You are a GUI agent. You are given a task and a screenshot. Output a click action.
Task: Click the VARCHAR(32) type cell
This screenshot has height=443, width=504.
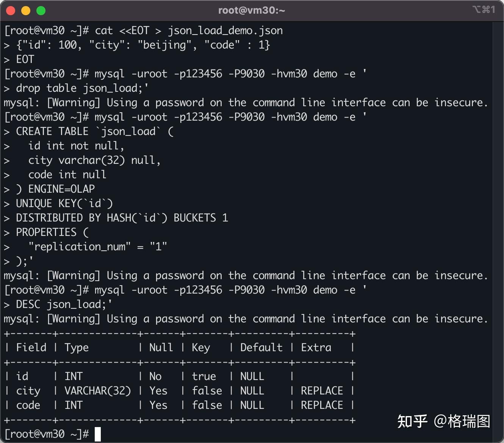click(x=98, y=391)
